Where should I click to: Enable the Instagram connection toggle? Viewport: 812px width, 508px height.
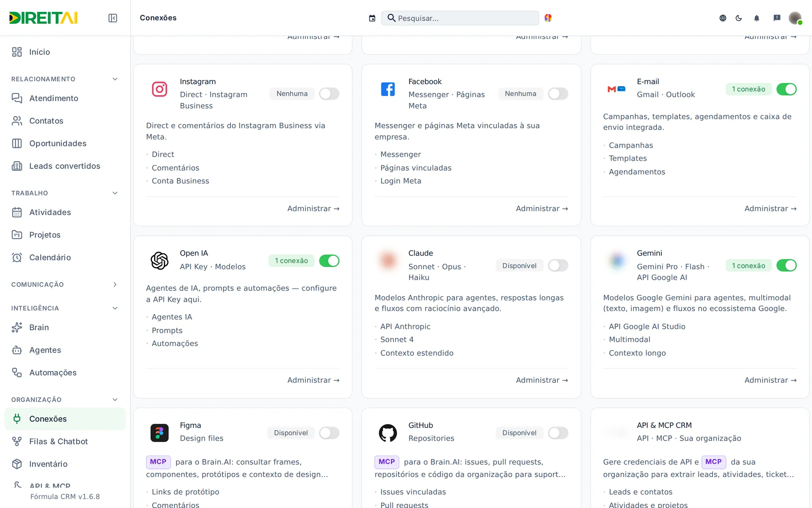pos(329,94)
